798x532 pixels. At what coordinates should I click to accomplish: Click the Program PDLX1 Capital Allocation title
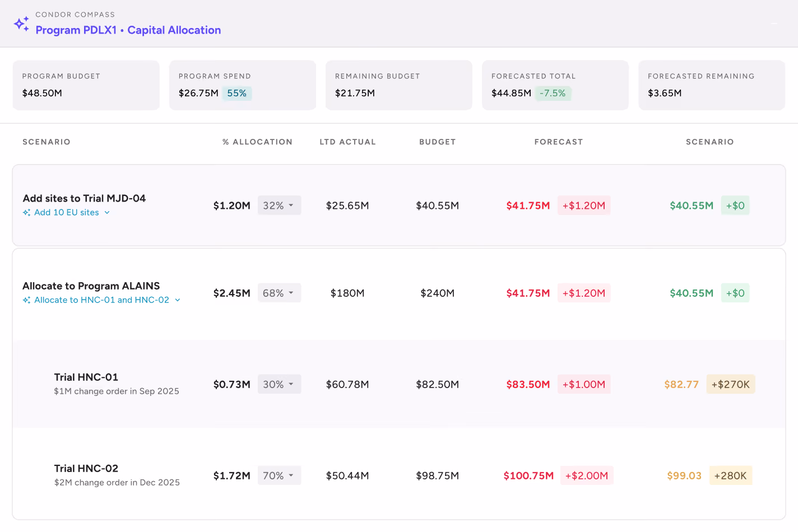coord(128,30)
